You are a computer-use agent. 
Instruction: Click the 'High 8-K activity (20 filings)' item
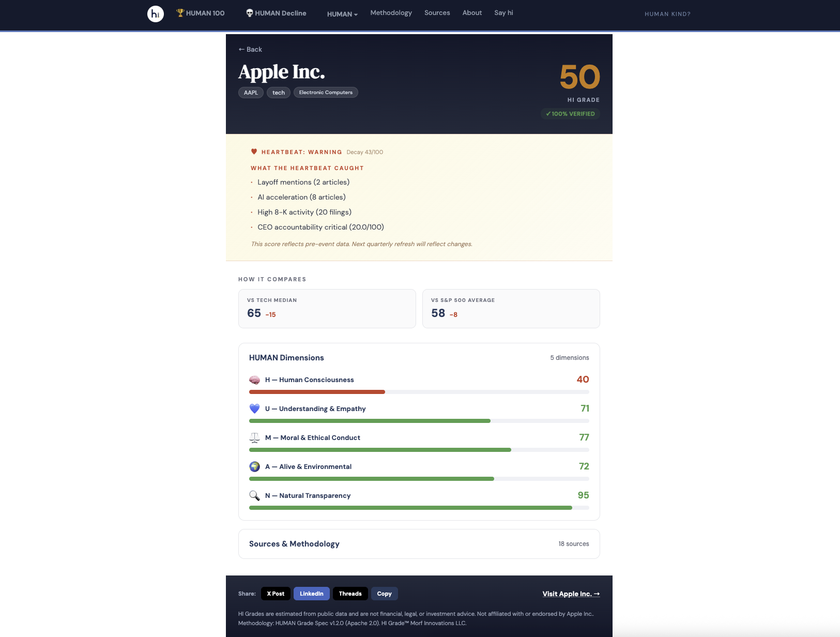click(x=304, y=213)
